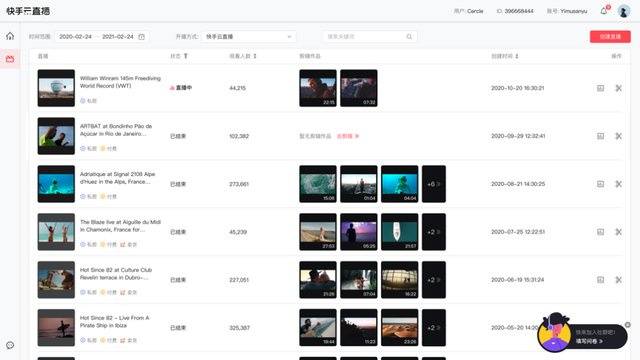The image size is (640, 360).
Task: Follow the 去剪辑 link in ARTBAT row
Action: (348, 136)
